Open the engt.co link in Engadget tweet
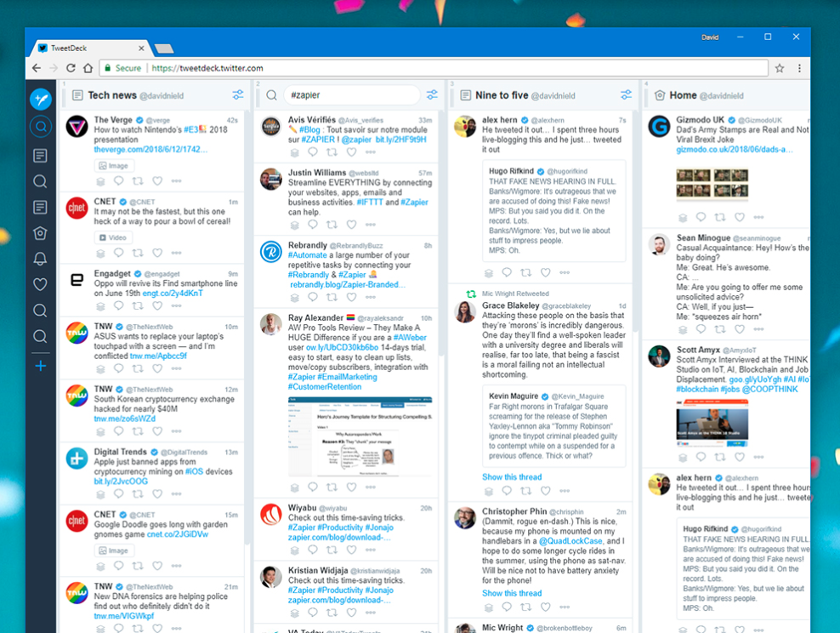 click(173, 294)
